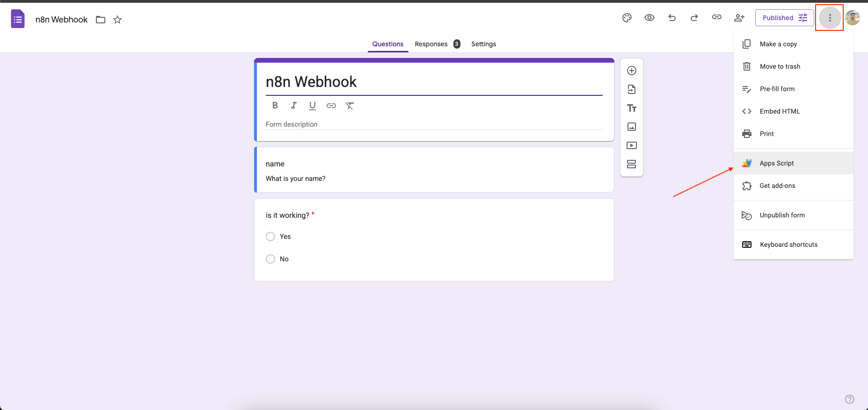The image size is (868, 410).
Task: Choose Unpublish form menu item
Action: 794,215
